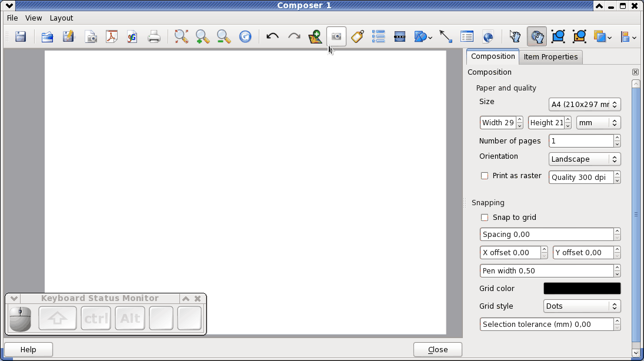Open the Composer window menu arrow in the title bar

point(9,5)
